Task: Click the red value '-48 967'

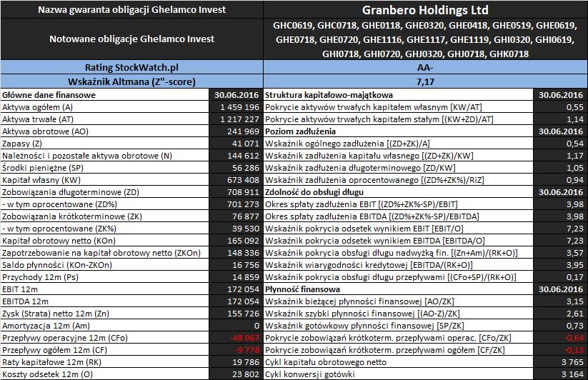Action: (244, 338)
